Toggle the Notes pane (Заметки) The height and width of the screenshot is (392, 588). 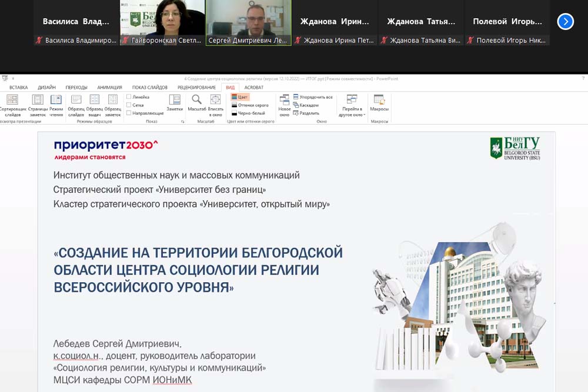175,102
